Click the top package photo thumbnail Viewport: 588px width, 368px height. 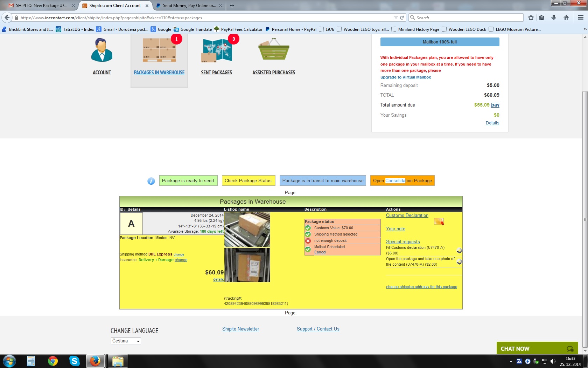(247, 230)
